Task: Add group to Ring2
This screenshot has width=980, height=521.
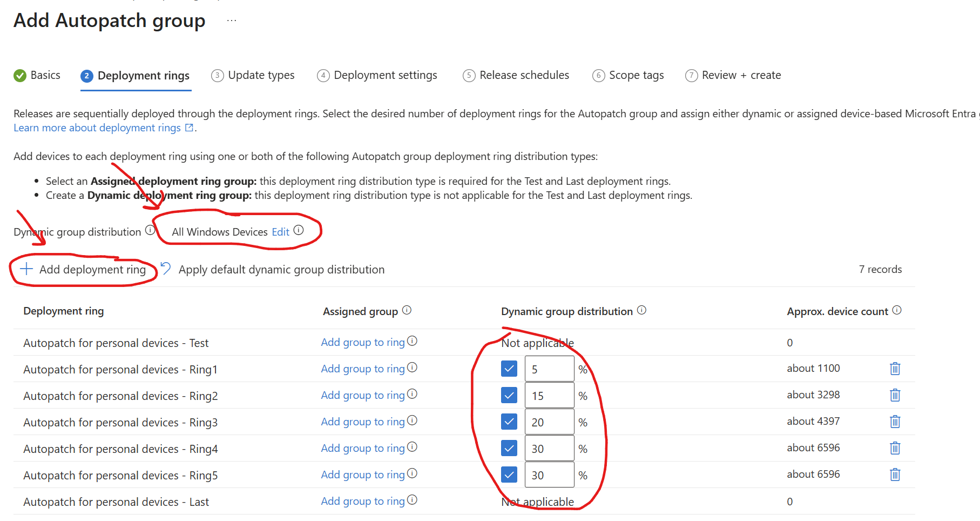Action: click(x=363, y=395)
